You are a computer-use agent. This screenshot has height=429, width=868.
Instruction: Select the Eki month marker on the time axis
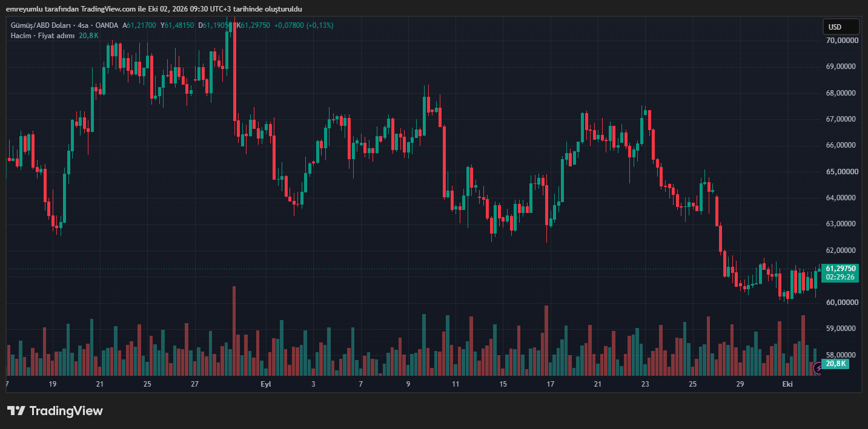click(787, 384)
